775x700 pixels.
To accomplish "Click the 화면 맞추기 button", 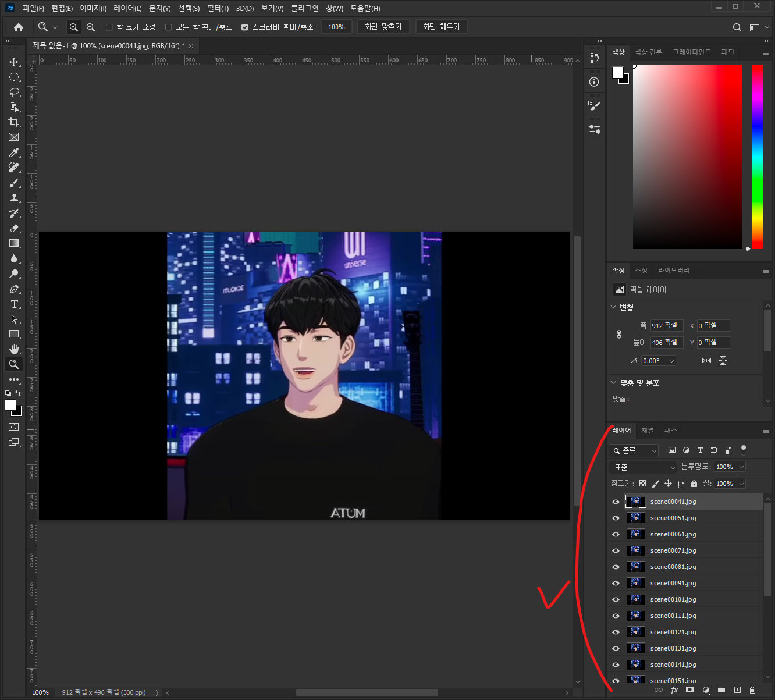I will (x=383, y=27).
